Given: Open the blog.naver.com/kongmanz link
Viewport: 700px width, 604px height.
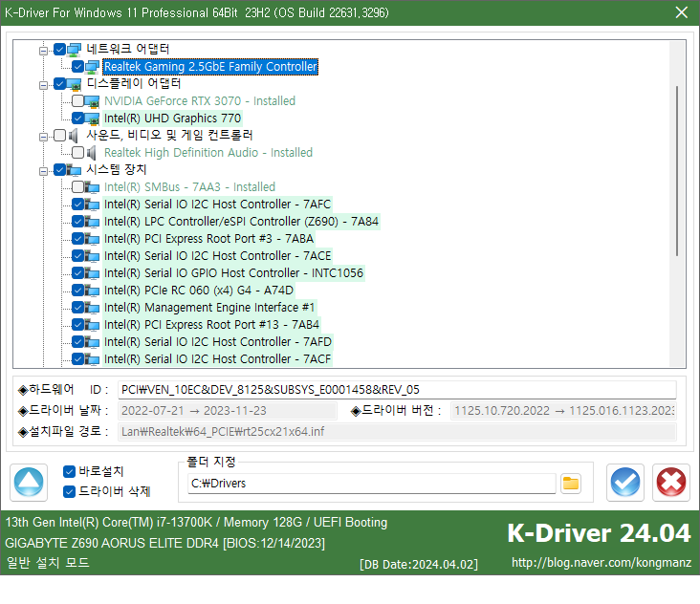Looking at the screenshot, I should pyautogui.click(x=602, y=563).
